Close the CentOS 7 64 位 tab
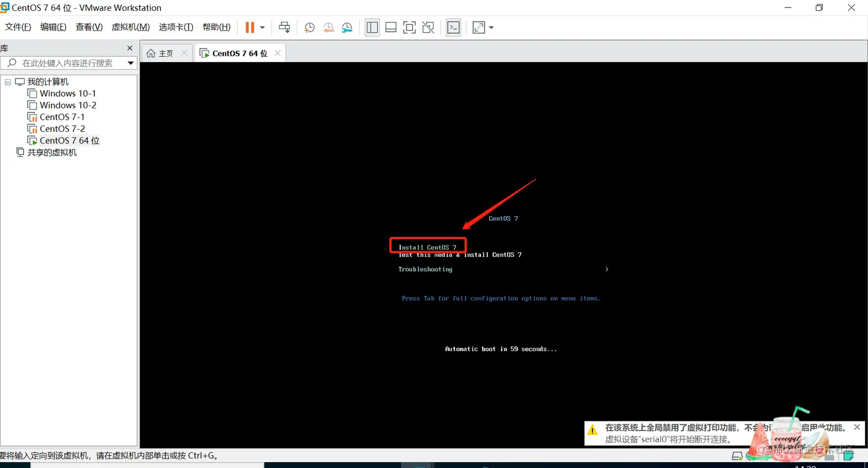This screenshot has width=868, height=468. [278, 53]
